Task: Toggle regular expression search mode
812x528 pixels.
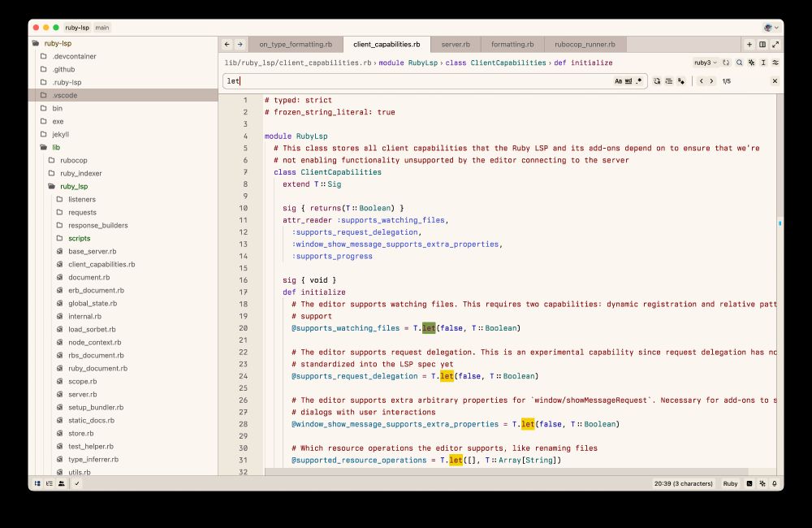Action: point(638,80)
